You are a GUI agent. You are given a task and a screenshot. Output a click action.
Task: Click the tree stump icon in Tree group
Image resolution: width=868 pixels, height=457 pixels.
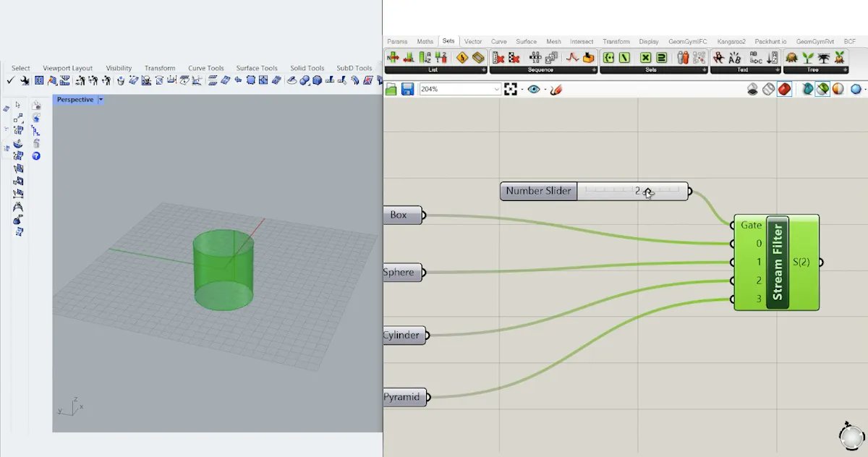click(x=790, y=57)
